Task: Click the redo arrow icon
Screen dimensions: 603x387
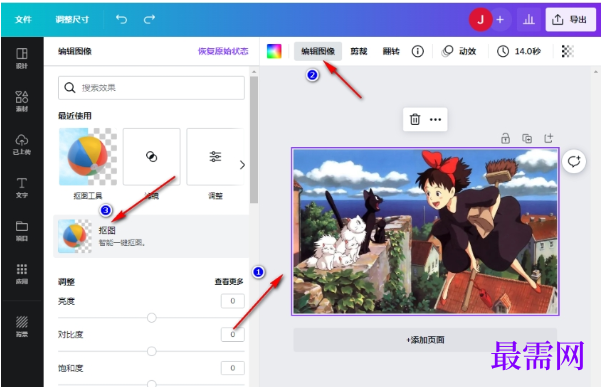Action: point(149,19)
